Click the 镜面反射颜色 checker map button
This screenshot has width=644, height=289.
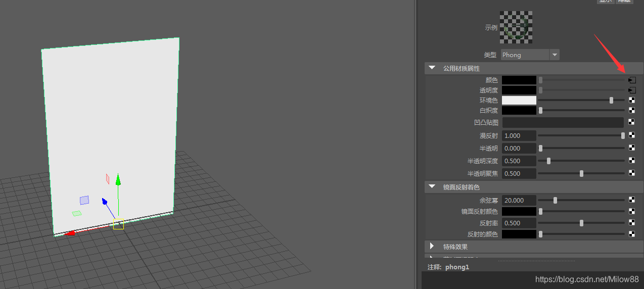click(x=632, y=211)
